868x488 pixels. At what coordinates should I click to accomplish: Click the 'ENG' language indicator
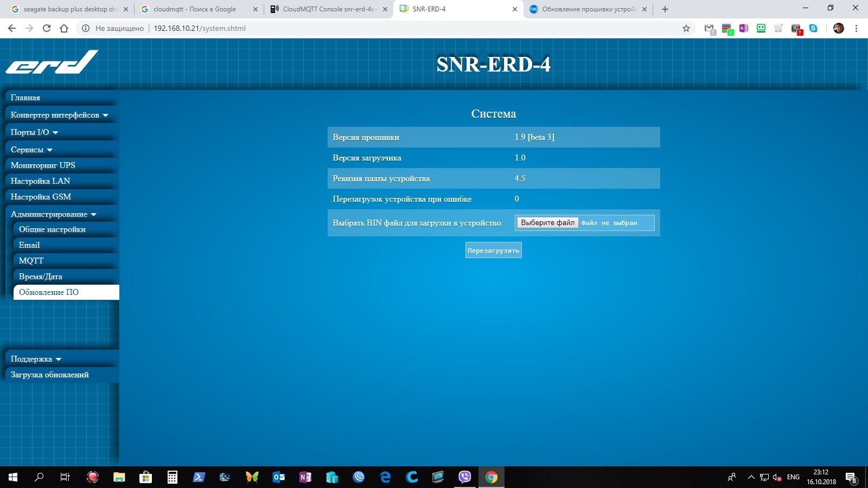pos(793,477)
